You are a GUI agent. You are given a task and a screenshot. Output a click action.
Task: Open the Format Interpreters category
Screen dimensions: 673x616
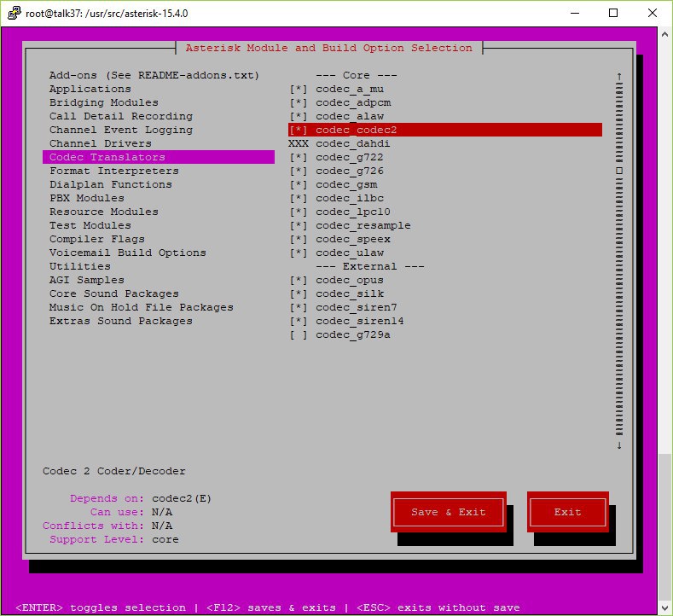[x=114, y=171]
